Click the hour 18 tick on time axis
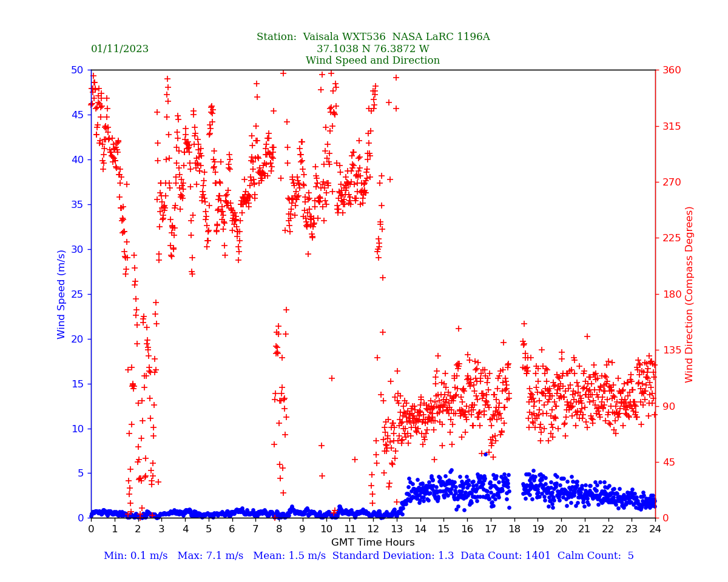This screenshot has width=728, height=582. [514, 529]
